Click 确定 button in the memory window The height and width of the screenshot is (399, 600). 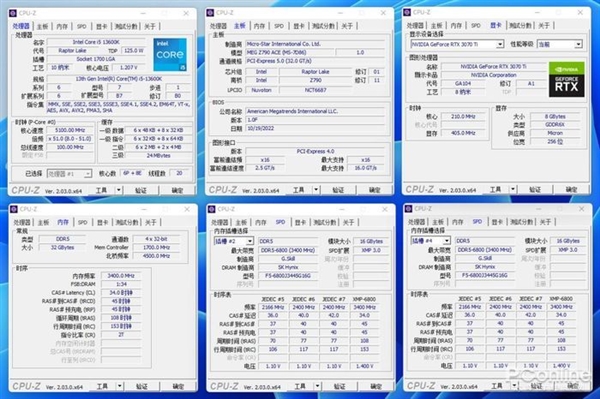point(178,386)
